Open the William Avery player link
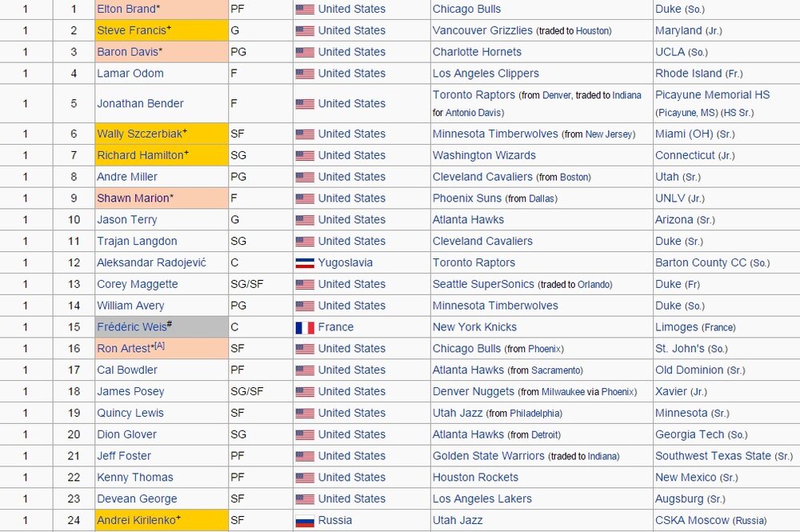Screen dimensions: 800x532 pos(130,305)
